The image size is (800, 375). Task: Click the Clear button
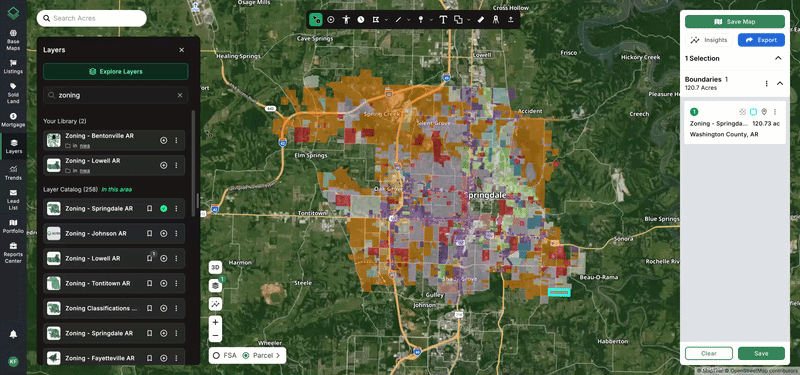(709, 353)
